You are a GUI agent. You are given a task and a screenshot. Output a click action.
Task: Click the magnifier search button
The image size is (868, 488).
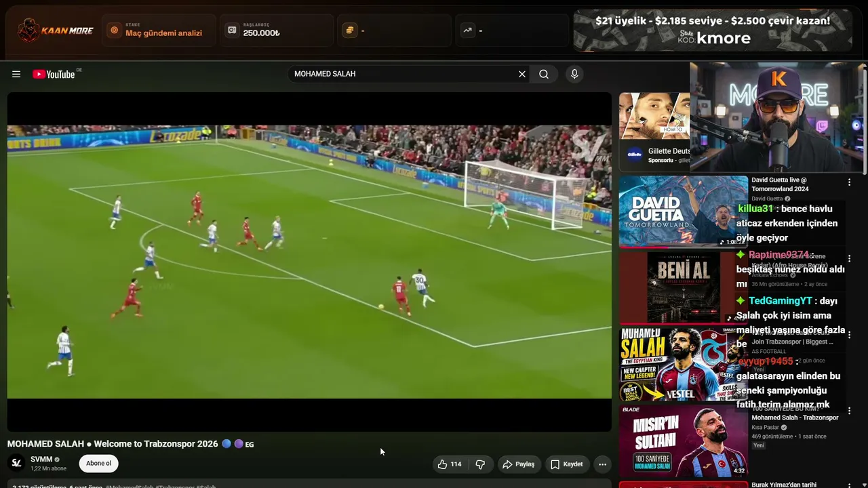point(544,74)
